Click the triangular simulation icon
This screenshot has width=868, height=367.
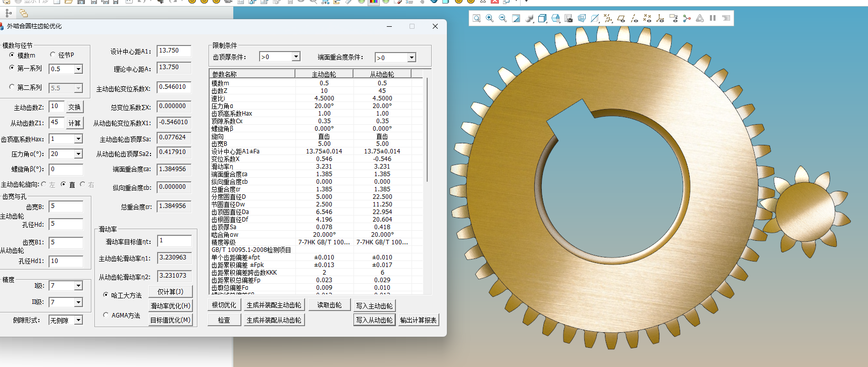coord(700,18)
